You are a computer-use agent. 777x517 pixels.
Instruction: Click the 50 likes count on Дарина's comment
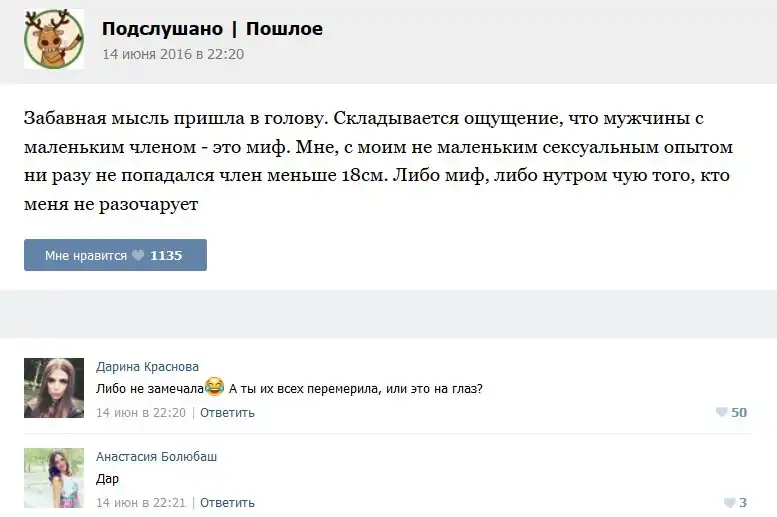739,412
